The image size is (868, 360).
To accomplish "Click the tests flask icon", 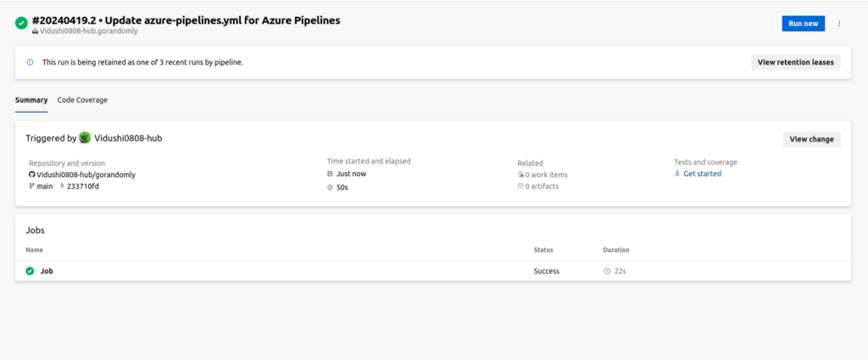I will pos(677,174).
